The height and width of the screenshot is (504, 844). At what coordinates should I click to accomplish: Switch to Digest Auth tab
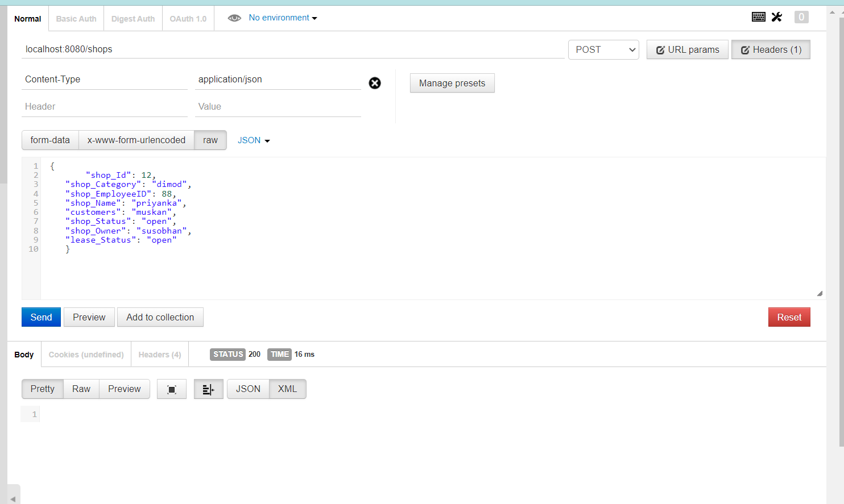pos(133,19)
